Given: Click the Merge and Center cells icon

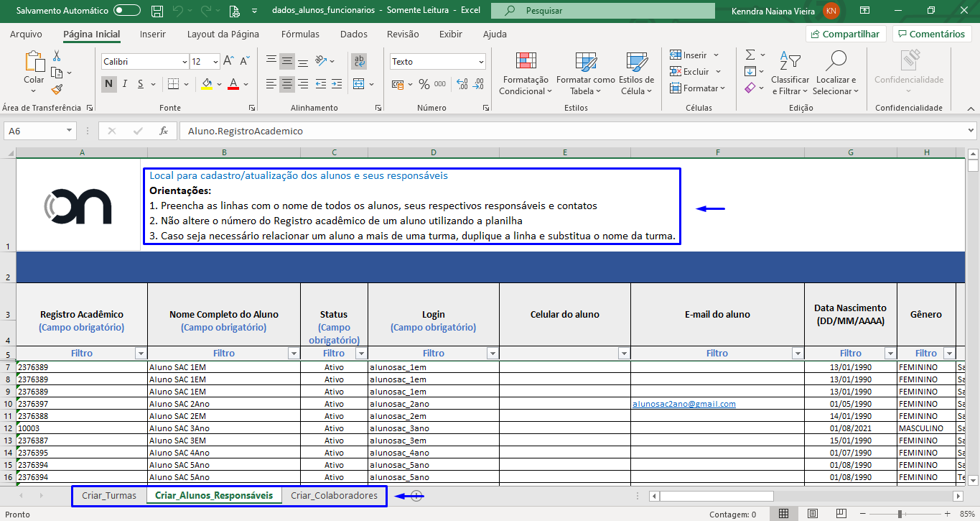Looking at the screenshot, I should 359,84.
